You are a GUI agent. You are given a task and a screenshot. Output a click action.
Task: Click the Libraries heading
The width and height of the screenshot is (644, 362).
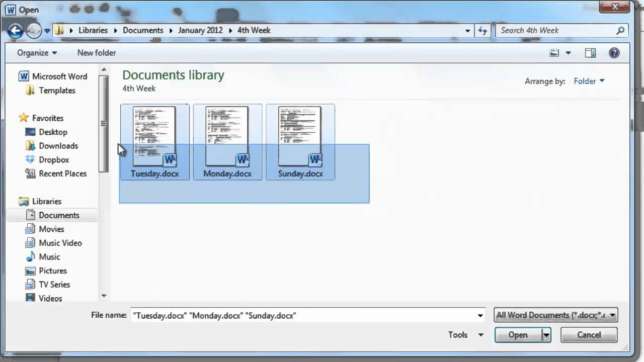pyautogui.click(x=40, y=201)
